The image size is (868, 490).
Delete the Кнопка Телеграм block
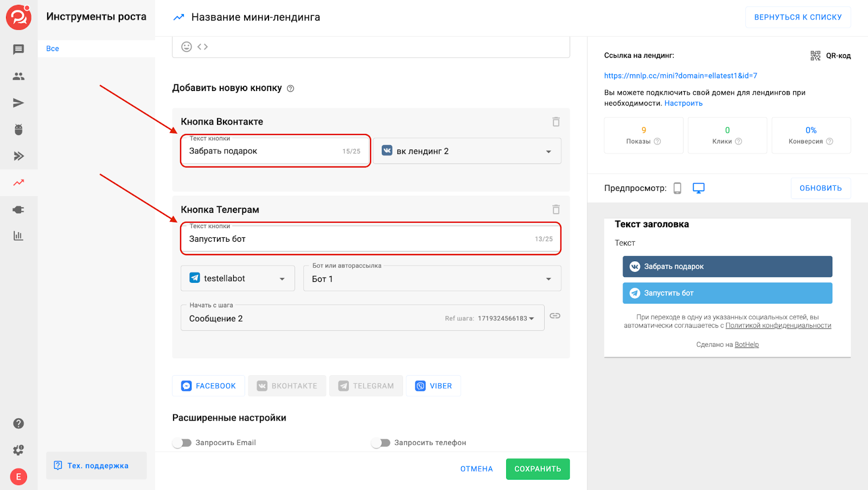coord(556,210)
